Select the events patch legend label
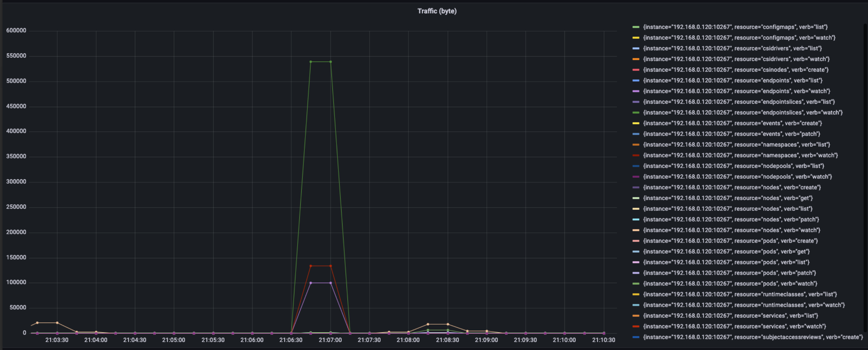The height and width of the screenshot is (350, 868). click(732, 134)
